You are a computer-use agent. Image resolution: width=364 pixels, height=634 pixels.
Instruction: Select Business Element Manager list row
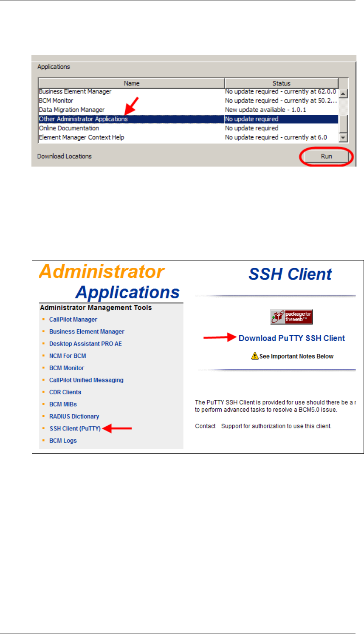[x=189, y=91]
